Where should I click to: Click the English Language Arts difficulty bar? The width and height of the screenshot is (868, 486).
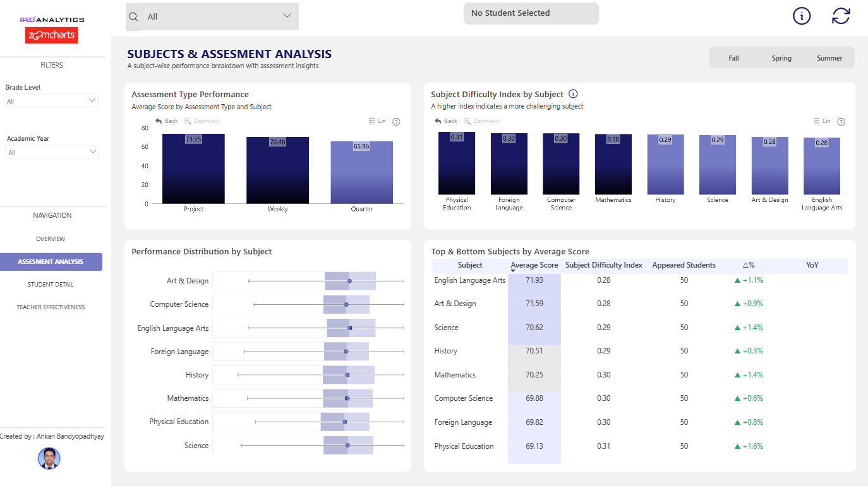click(x=822, y=166)
